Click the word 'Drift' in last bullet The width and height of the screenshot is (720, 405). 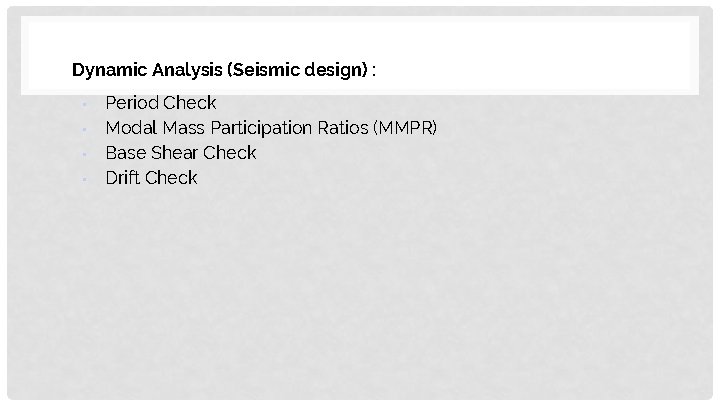point(122,178)
